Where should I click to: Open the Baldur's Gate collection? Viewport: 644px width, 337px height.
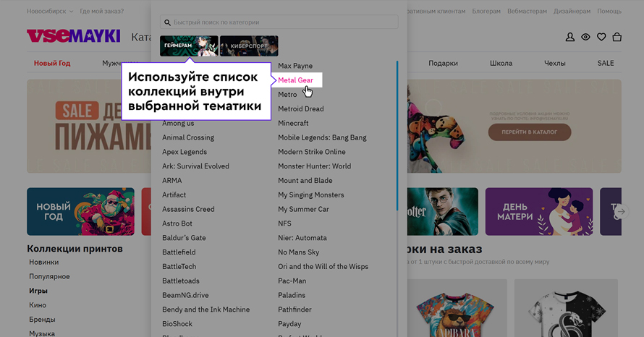[x=184, y=238]
